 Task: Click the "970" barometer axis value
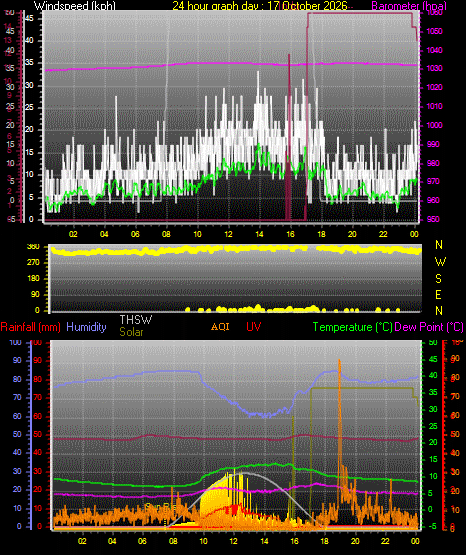433,181
